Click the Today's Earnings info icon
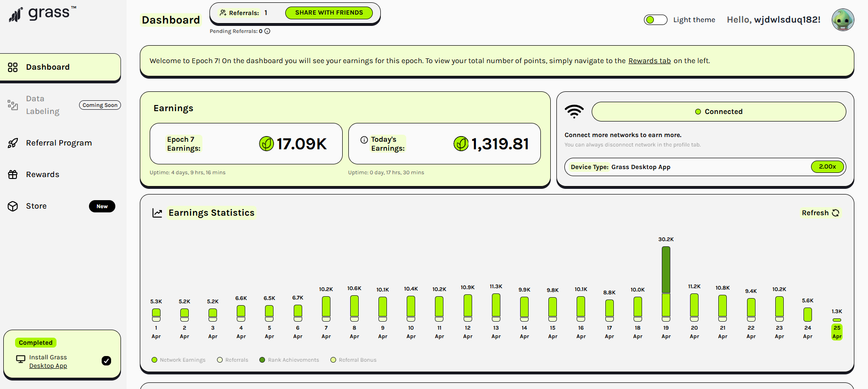The height and width of the screenshot is (389, 868). [364, 140]
